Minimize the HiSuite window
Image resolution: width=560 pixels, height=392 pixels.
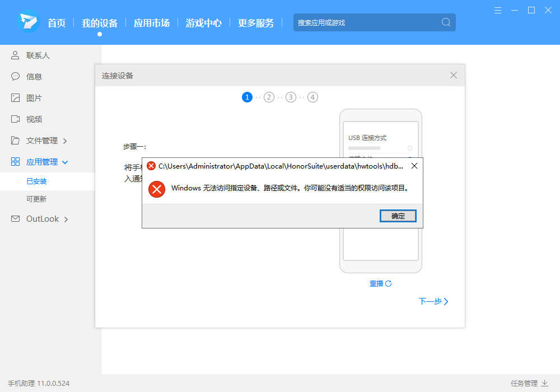coord(514,10)
